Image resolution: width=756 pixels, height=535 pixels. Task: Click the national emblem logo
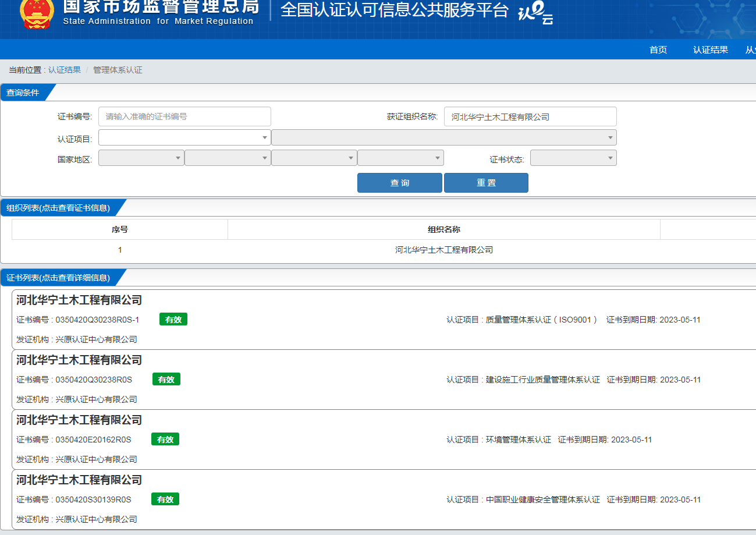coord(36,14)
